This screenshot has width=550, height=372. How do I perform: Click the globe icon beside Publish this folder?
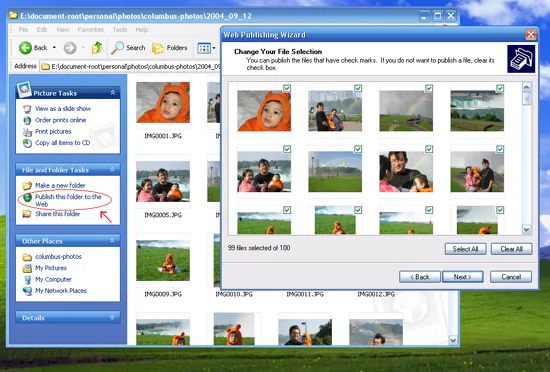[27, 197]
